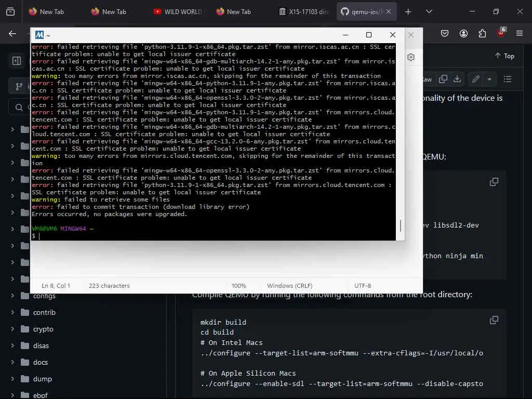
Task: Copy the libsdl2-dev code block
Action: coord(494,182)
